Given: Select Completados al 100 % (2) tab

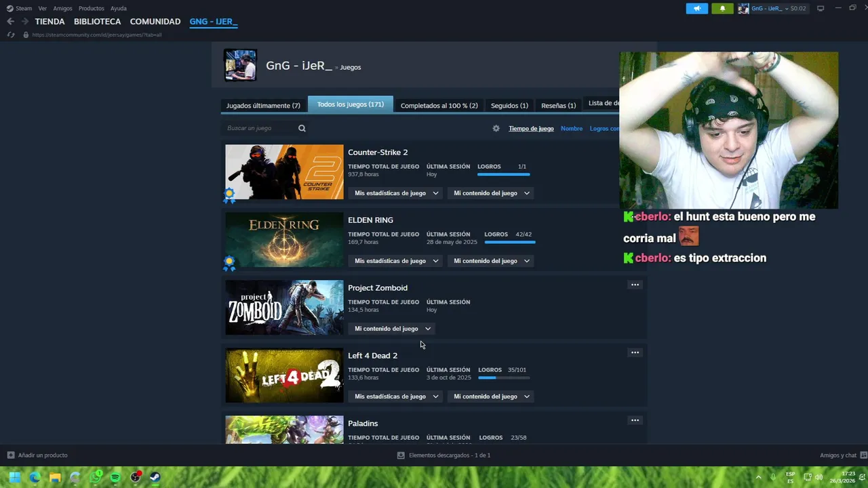Looking at the screenshot, I should click(439, 106).
